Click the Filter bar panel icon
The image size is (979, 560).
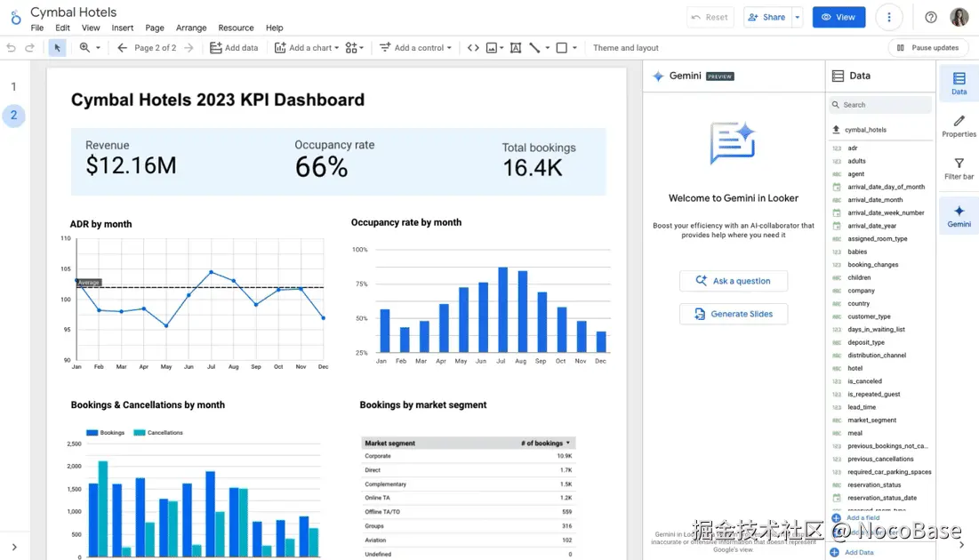tap(959, 169)
